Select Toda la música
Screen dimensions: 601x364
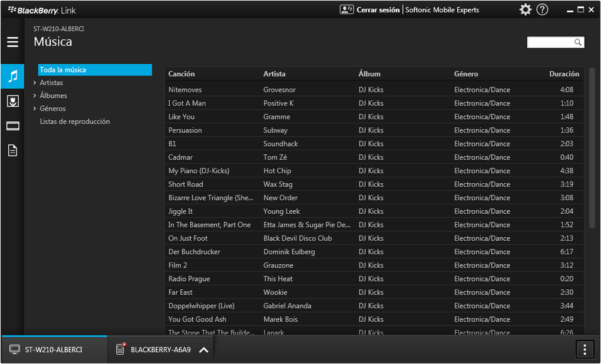(x=95, y=70)
